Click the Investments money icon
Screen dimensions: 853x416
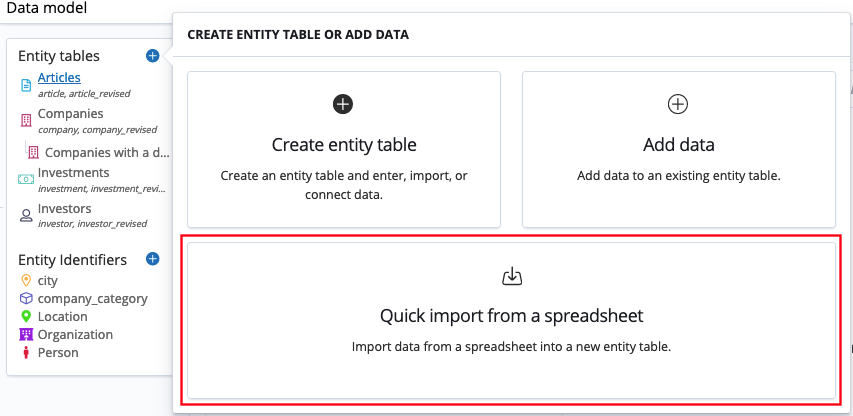pos(27,179)
